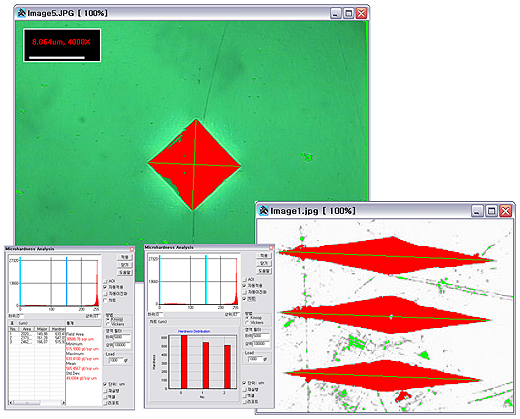Click the 하위 threshold field under results-table dialog histogram

tap(20, 316)
